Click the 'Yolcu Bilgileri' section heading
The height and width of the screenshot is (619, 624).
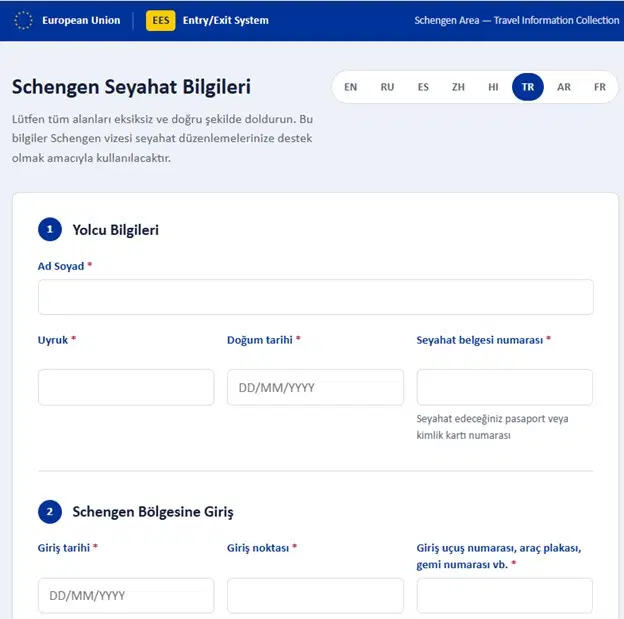click(x=115, y=230)
